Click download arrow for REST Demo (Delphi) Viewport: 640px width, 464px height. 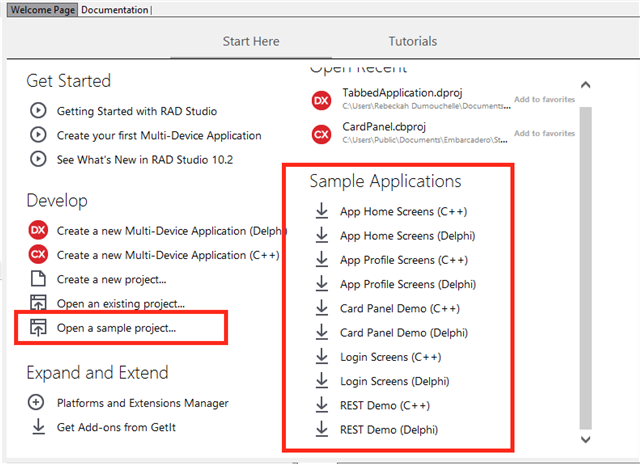[322, 429]
